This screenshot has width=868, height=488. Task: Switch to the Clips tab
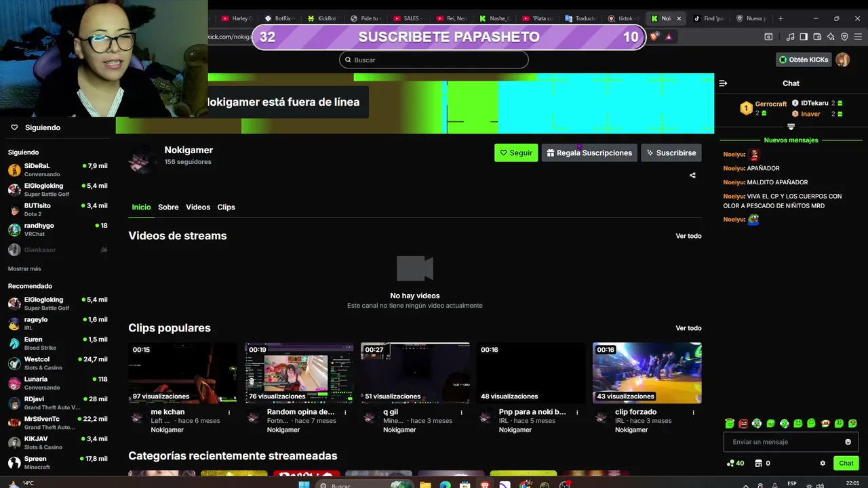pyautogui.click(x=226, y=207)
